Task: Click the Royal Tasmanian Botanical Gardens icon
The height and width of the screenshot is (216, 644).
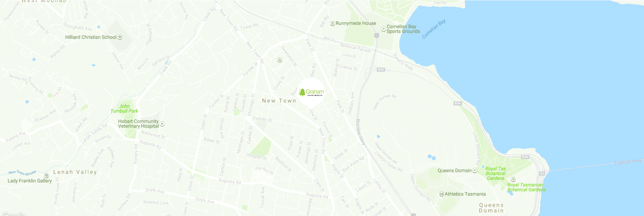Action: point(513,179)
